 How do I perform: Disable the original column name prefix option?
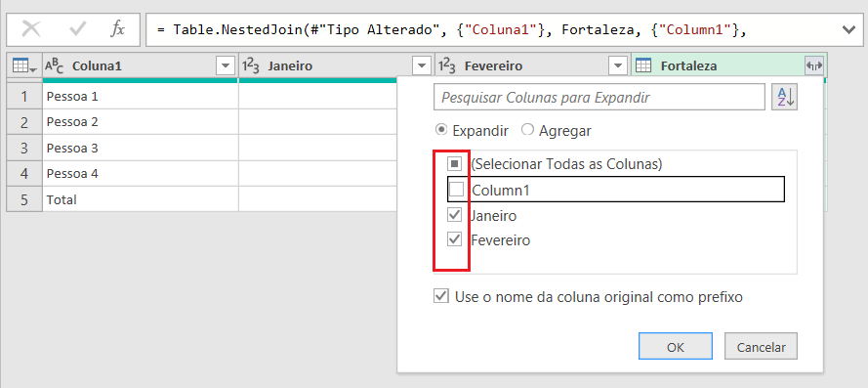(440, 296)
